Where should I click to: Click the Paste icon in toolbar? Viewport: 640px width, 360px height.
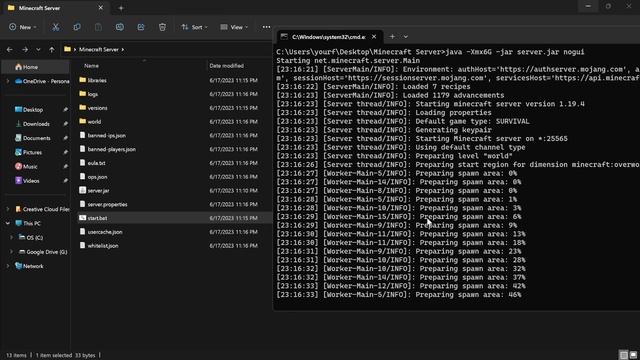click(x=98, y=27)
